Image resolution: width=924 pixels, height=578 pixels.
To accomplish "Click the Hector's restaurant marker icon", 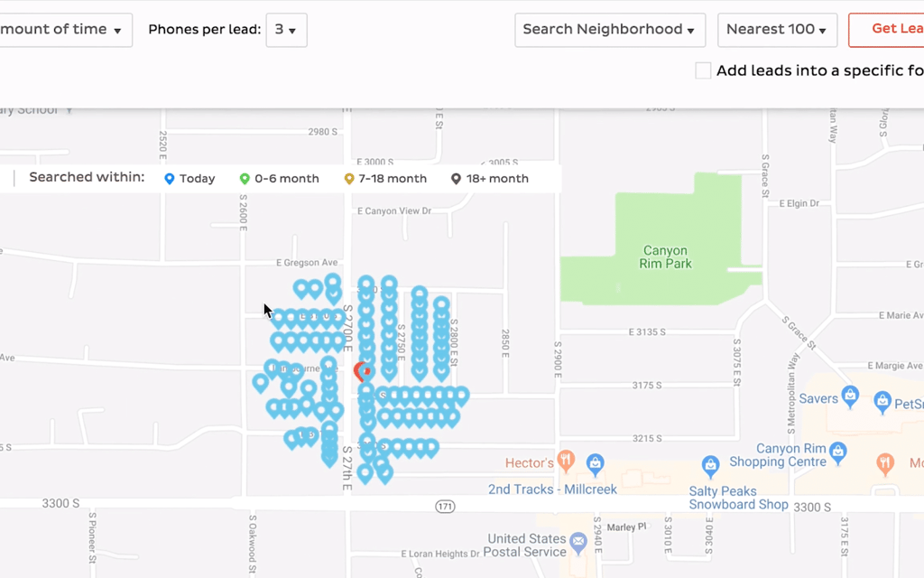I will 566,461.
